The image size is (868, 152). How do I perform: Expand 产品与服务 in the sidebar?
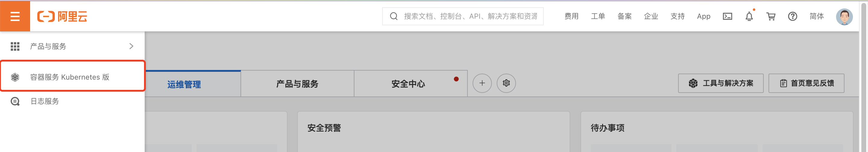[x=72, y=46]
